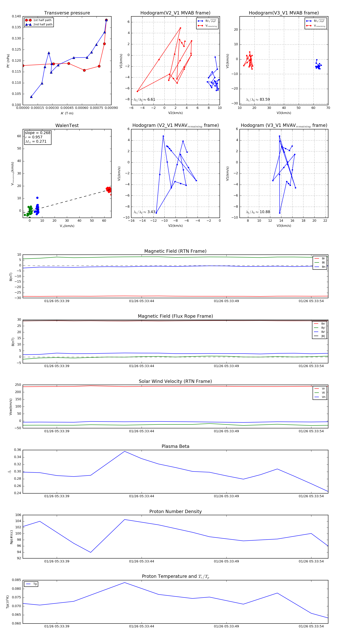Click the "Magnetic Field (RTN Frame)" title
The height and width of the screenshot is (644, 351).
175,251
